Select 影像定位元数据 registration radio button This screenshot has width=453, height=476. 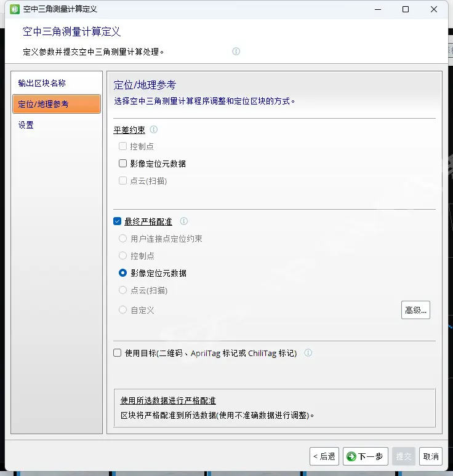pos(122,273)
